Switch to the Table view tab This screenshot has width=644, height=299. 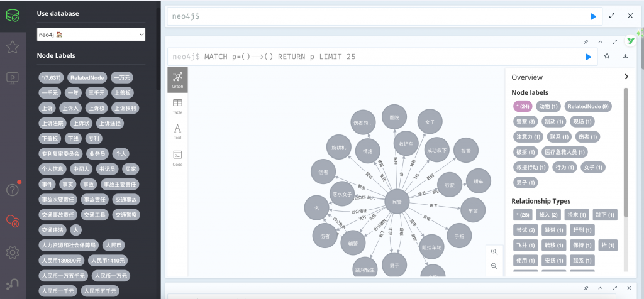click(177, 106)
